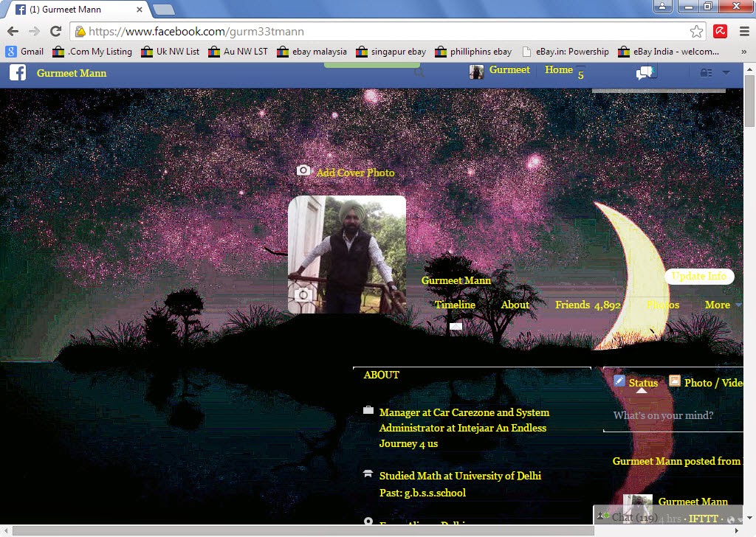Click the education icon in About
This screenshot has width=756, height=537.
pos(368,474)
